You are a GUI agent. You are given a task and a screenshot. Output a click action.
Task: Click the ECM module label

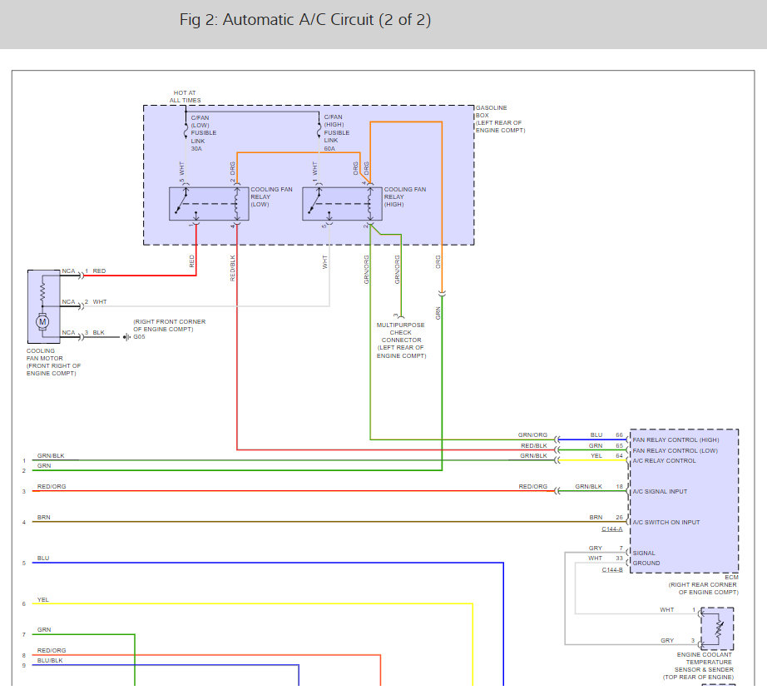coord(732,577)
